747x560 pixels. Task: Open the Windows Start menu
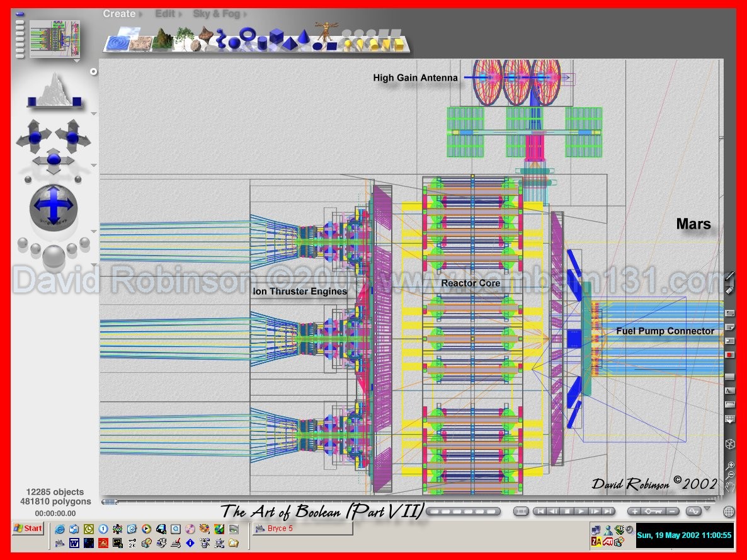pos(28,528)
